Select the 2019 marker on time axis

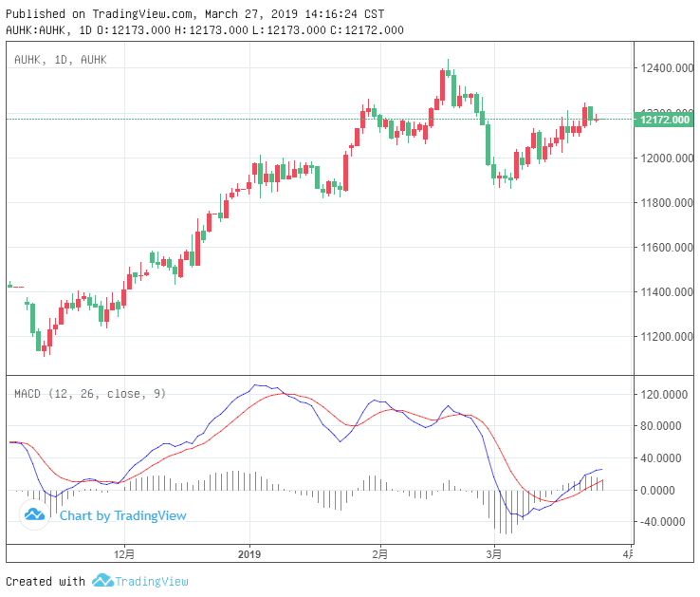click(249, 553)
